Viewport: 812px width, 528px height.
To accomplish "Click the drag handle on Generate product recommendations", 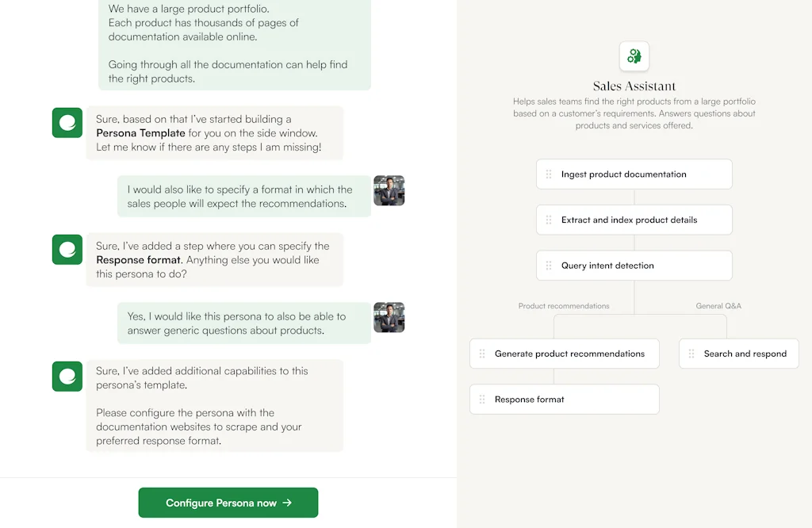I will tap(482, 354).
